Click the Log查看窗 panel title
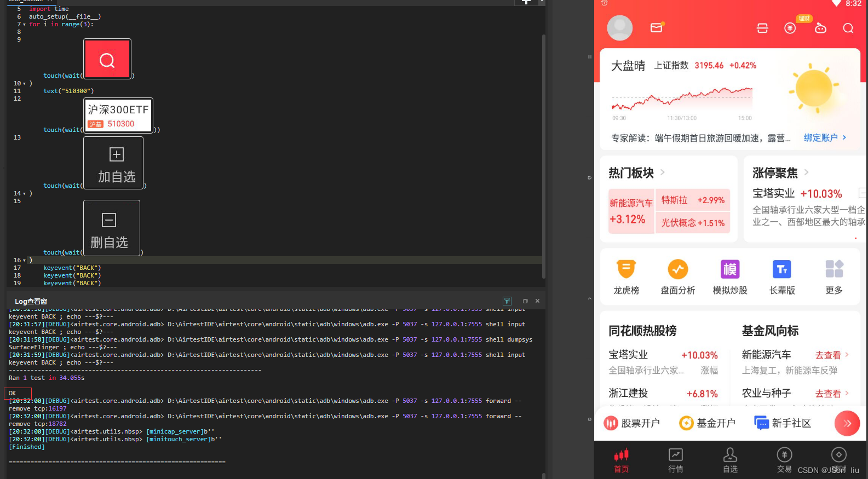 [x=31, y=302]
